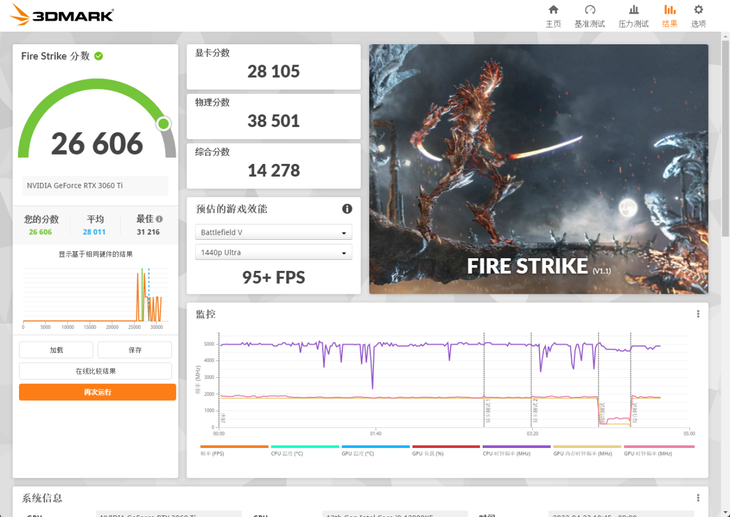Click the info icon next to 最佳

pos(159,219)
